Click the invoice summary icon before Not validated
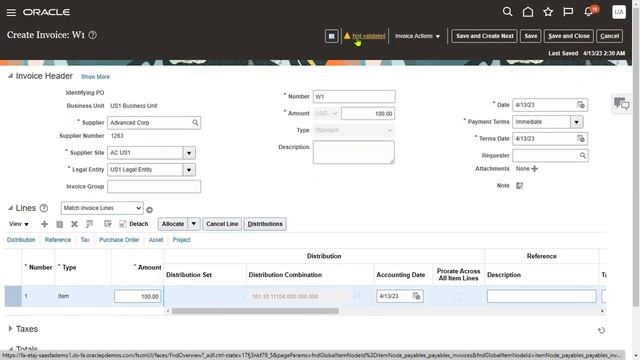The height and width of the screenshot is (360, 640). [x=331, y=36]
